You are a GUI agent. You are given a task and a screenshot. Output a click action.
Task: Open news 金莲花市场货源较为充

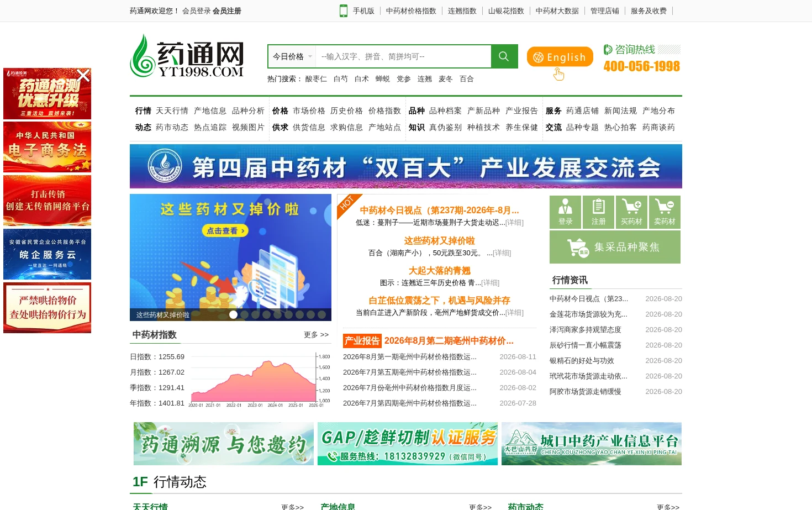click(x=588, y=314)
